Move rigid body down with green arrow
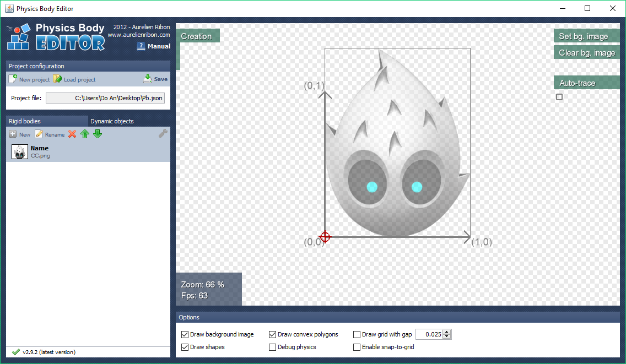Image resolution: width=626 pixels, height=364 pixels. [98, 134]
